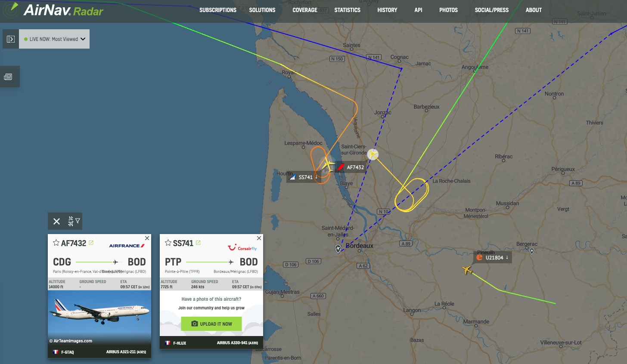Click the PTP origin airport code
The height and width of the screenshot is (364, 627).
point(173,262)
